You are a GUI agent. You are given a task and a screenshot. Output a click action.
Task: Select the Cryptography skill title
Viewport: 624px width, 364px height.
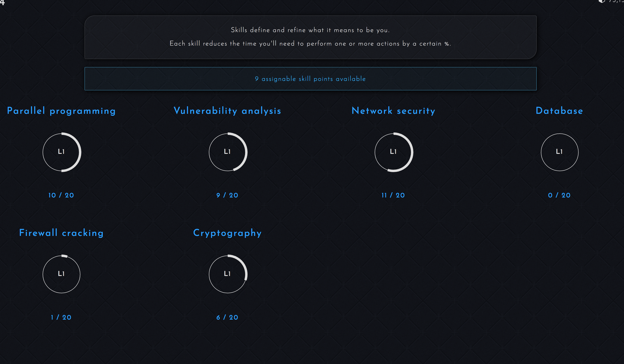coord(227,233)
